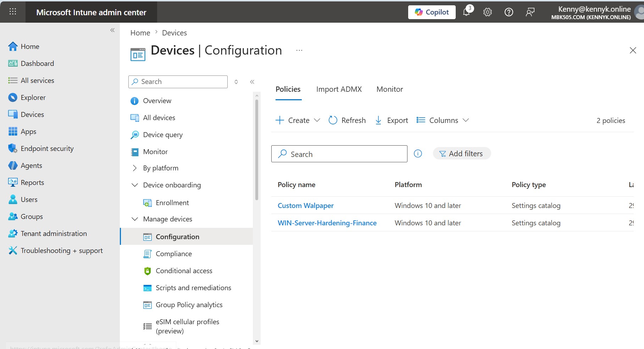Switch to the Policies tab
The width and height of the screenshot is (644, 349).
tap(288, 89)
